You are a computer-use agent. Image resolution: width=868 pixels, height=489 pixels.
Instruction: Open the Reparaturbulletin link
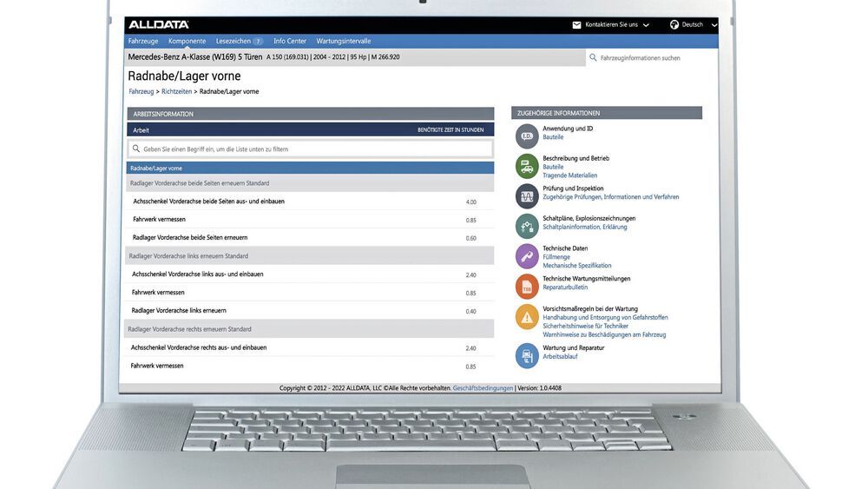tap(565, 287)
